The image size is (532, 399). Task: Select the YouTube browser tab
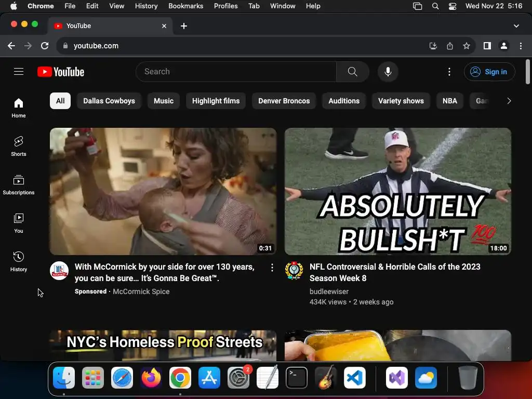click(x=110, y=26)
